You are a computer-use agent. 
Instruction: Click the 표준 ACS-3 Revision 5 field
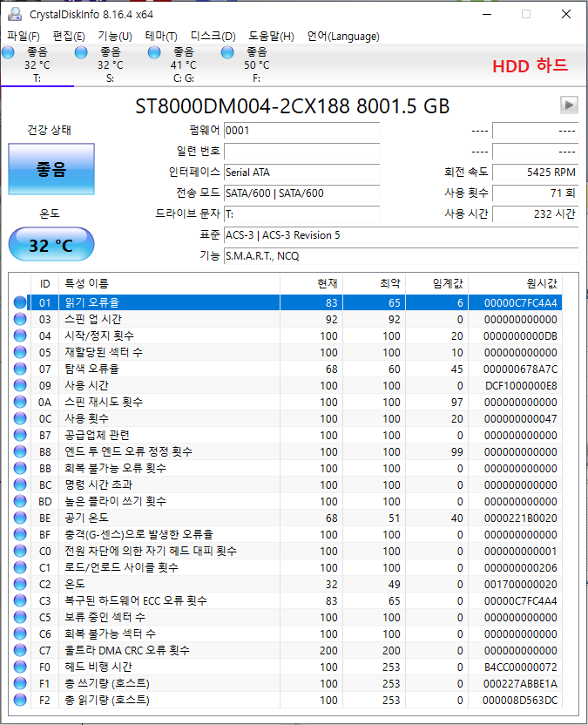point(402,235)
